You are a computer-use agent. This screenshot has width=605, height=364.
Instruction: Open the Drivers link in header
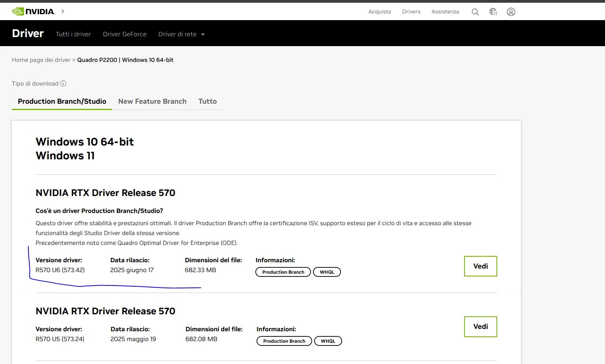(x=411, y=12)
